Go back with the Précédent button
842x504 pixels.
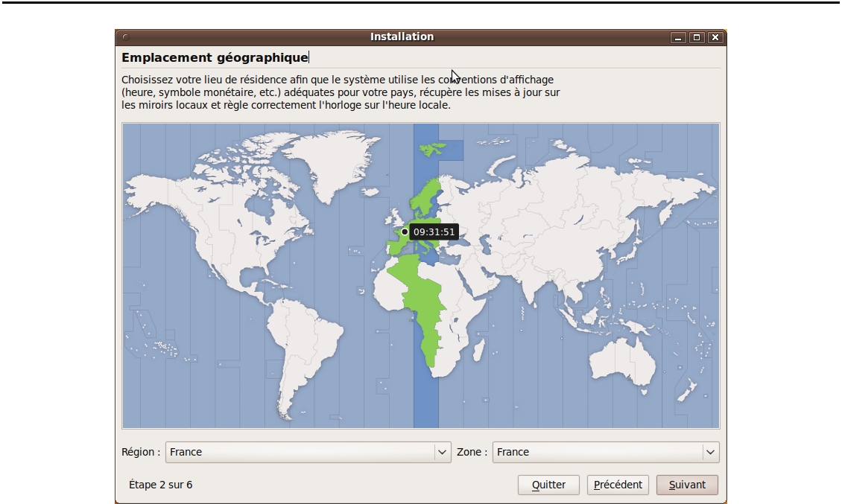pos(618,485)
